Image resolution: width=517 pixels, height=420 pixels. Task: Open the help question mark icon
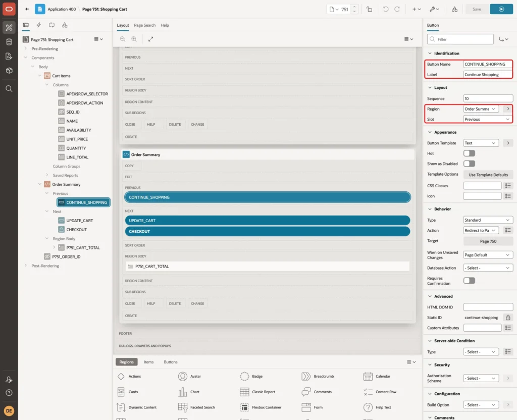tap(9, 393)
